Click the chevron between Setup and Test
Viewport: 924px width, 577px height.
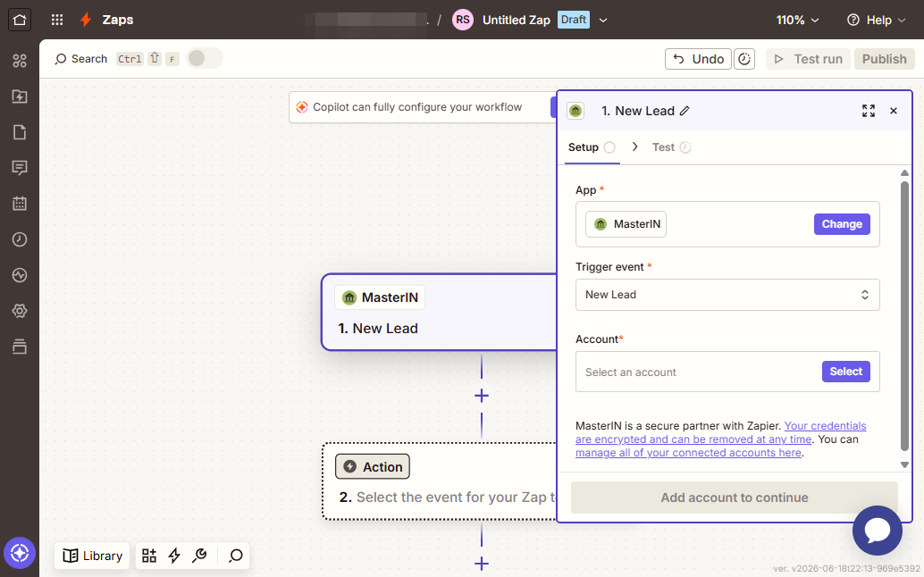coord(634,146)
